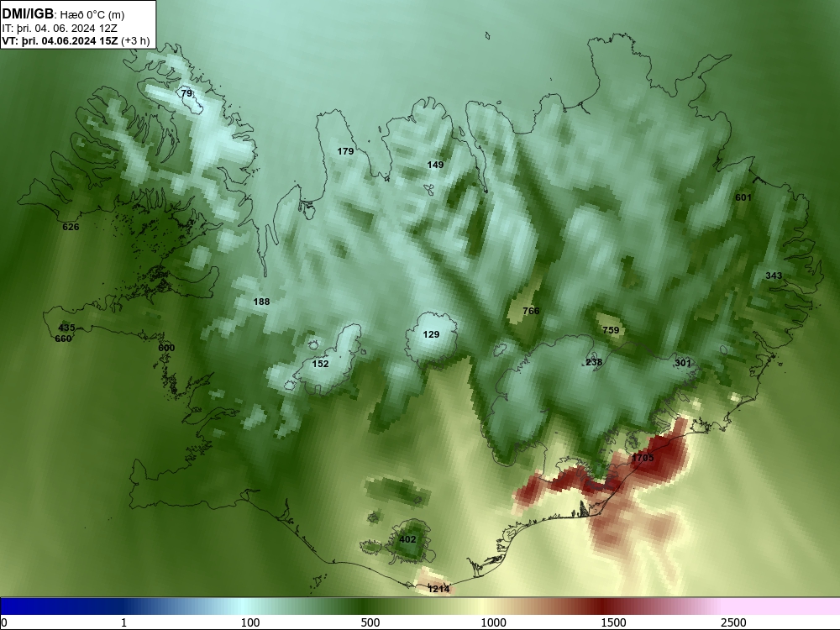
Task: Click the map value 238
Action: coord(594,363)
